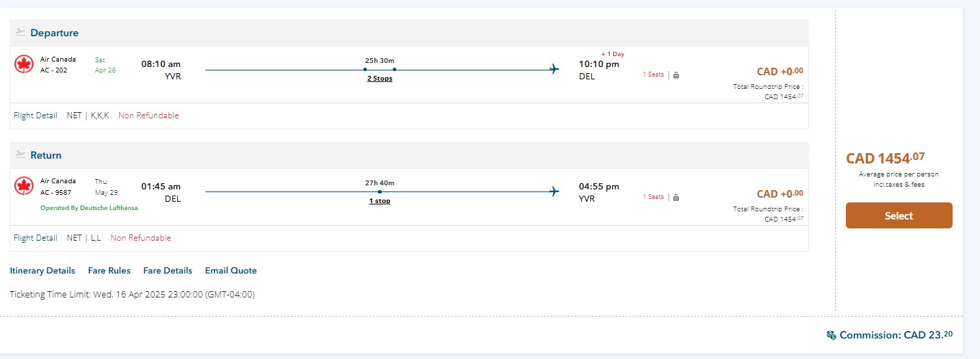
Task: Click the airplane icon ending the return route line
Action: (554, 191)
